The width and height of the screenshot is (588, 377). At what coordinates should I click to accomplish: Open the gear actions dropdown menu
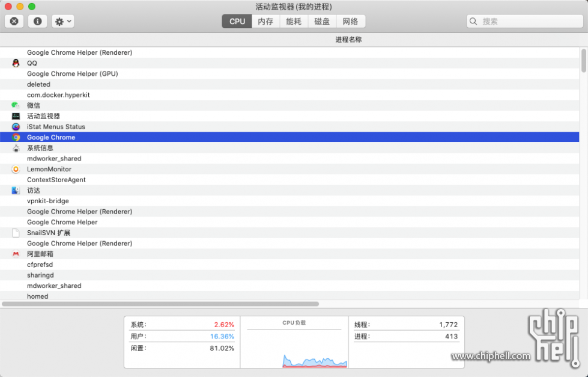(63, 22)
